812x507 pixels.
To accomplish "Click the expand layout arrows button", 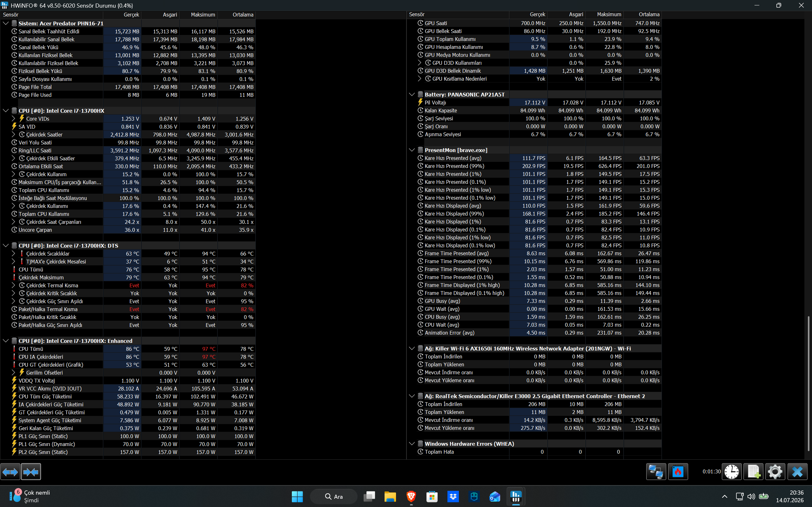I will (x=10, y=472).
